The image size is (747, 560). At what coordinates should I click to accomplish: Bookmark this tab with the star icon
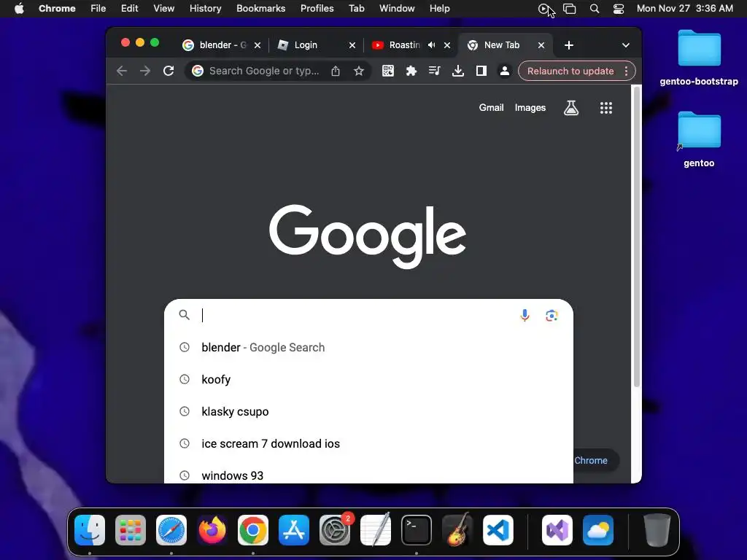[359, 71]
